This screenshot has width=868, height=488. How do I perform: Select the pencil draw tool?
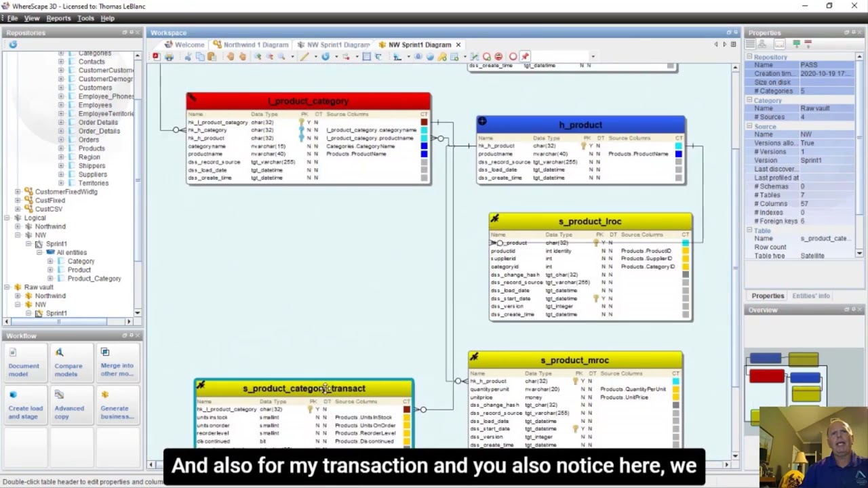[x=304, y=57]
